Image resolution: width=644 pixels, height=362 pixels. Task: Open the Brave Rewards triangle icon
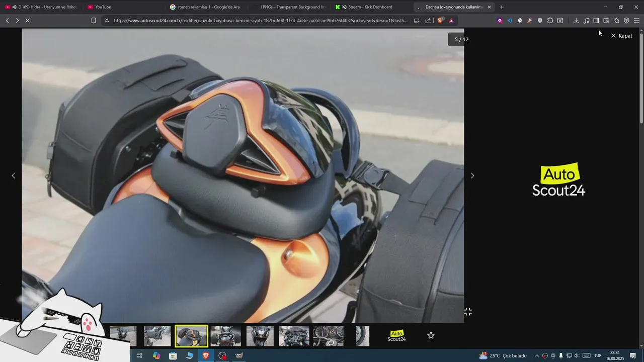pos(451,21)
